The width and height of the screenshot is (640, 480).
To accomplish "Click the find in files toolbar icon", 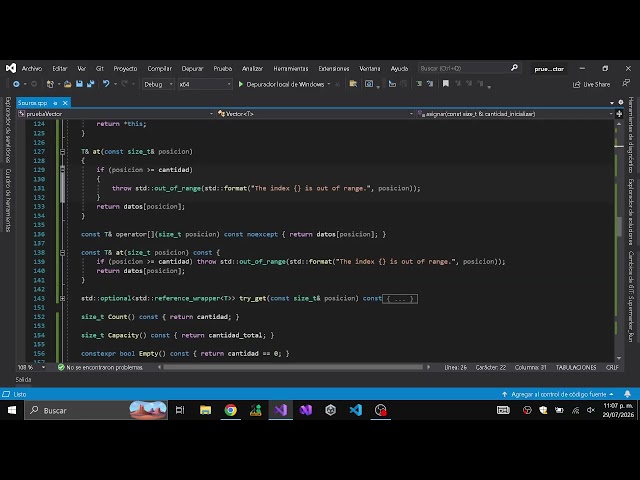I will [353, 84].
